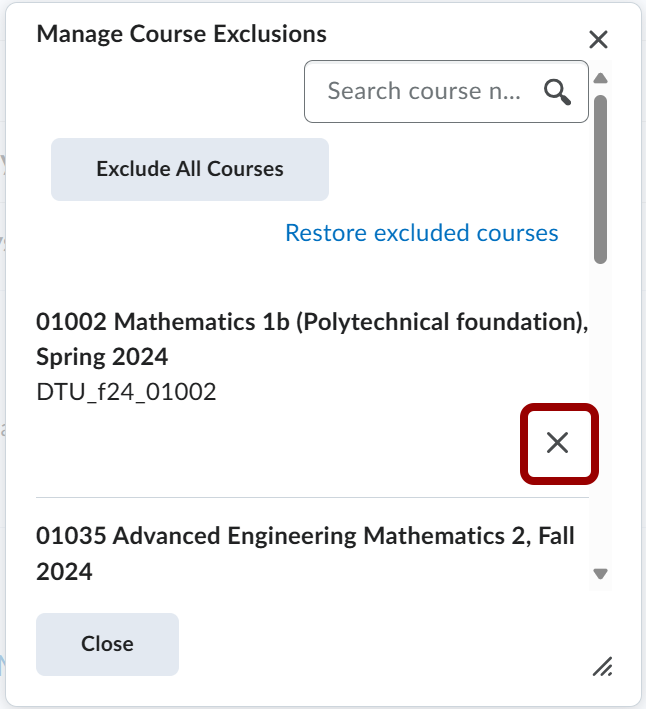Open the Restore excluded courses link
Viewport: 646px width, 709px height.
pyautogui.click(x=421, y=233)
